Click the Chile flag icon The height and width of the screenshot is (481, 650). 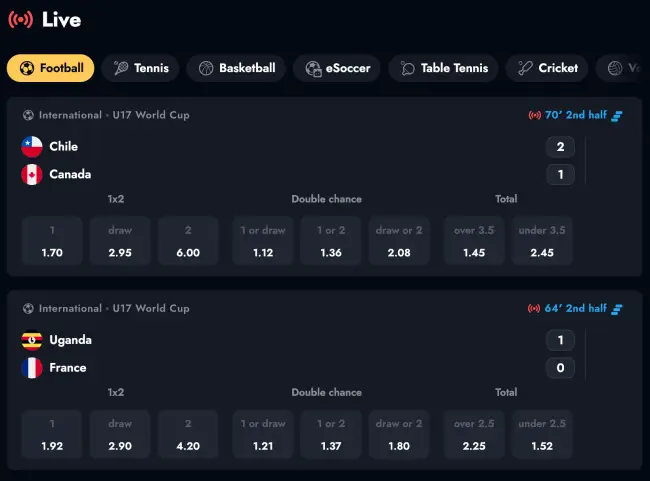tap(32, 147)
